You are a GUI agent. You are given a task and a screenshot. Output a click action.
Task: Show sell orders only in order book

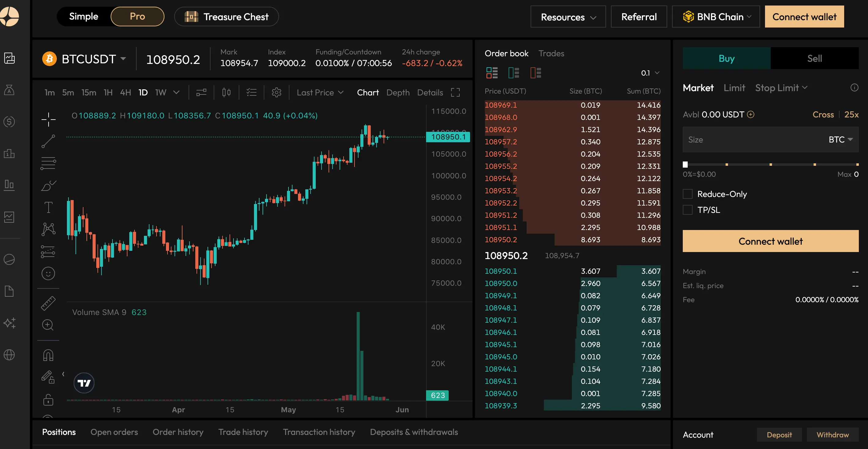click(535, 73)
